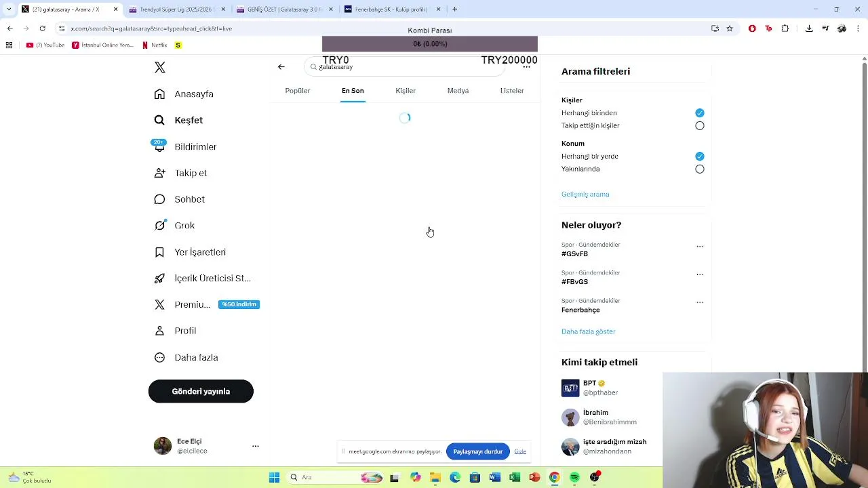Open Premium in the sidebar
Image resolution: width=868 pixels, height=488 pixels.
coord(182,305)
